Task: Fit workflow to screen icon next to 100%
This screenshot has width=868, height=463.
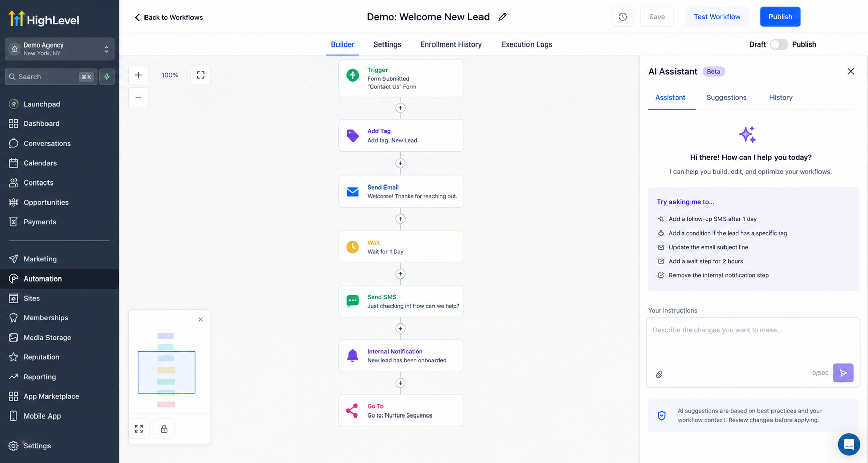Action: point(201,75)
